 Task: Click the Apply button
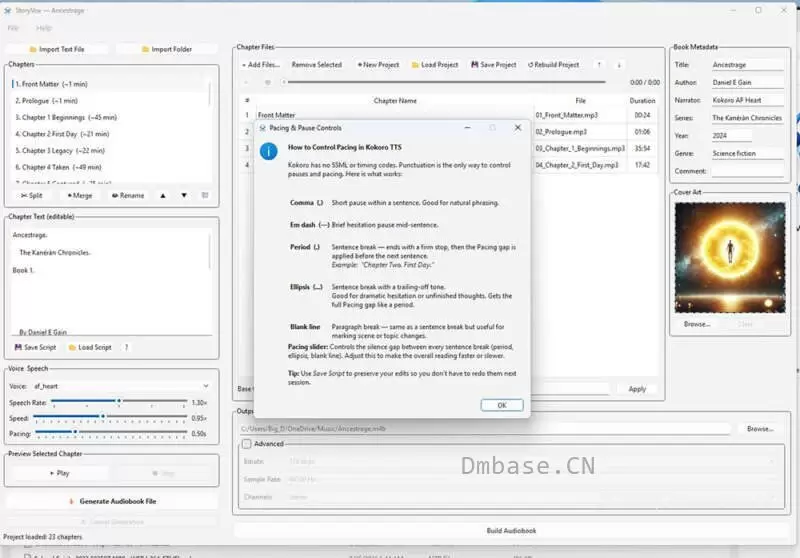[637, 389]
